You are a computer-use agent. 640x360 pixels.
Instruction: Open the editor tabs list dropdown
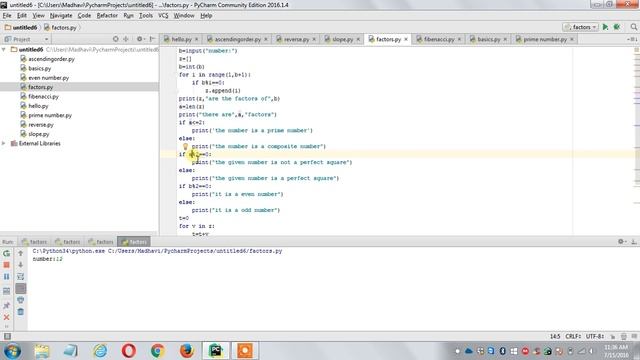point(632,39)
